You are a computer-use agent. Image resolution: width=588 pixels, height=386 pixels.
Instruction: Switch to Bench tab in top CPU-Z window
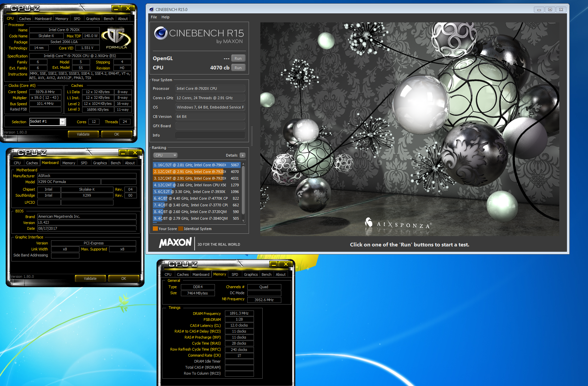(x=108, y=19)
